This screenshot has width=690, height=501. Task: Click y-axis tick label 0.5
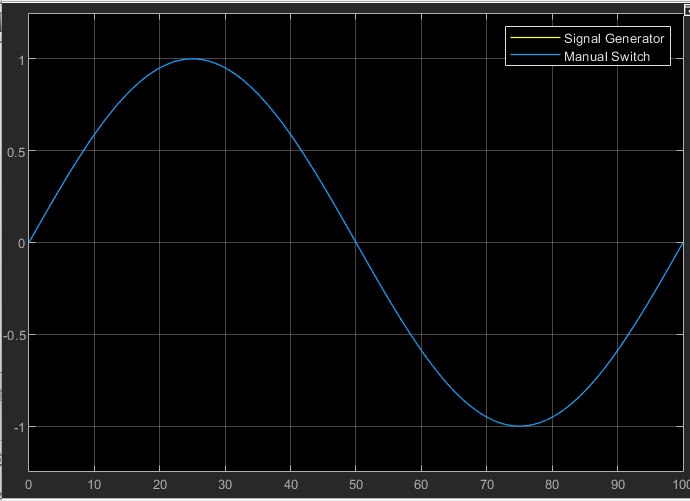[15, 153]
